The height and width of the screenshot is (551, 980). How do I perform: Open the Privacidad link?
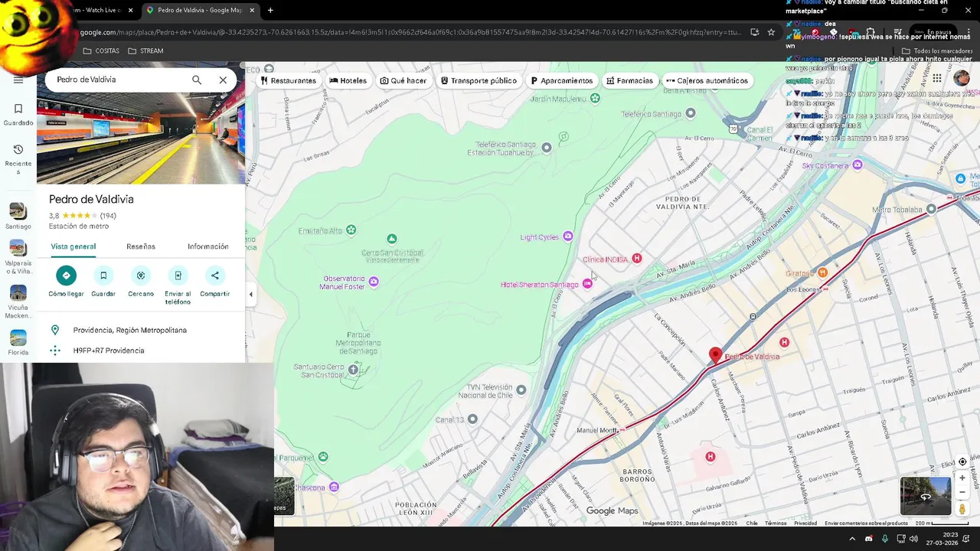pyautogui.click(x=805, y=523)
